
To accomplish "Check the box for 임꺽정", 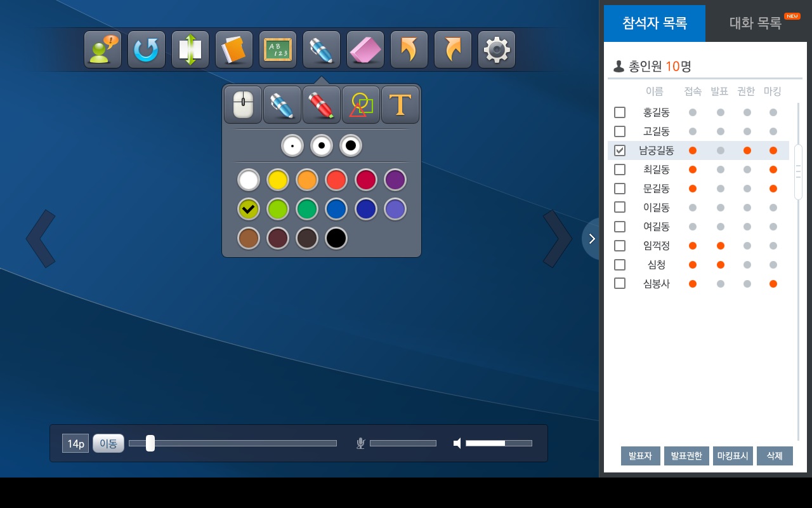I will tap(620, 246).
